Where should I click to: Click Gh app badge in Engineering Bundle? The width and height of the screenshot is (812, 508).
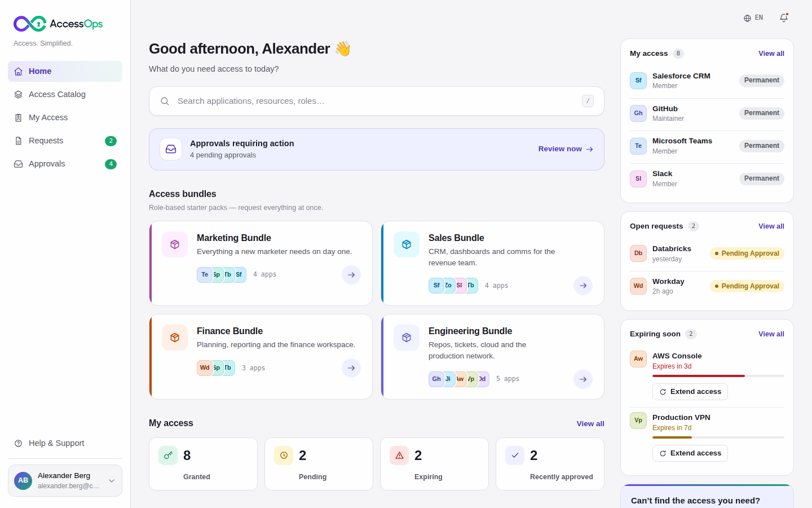436,379
